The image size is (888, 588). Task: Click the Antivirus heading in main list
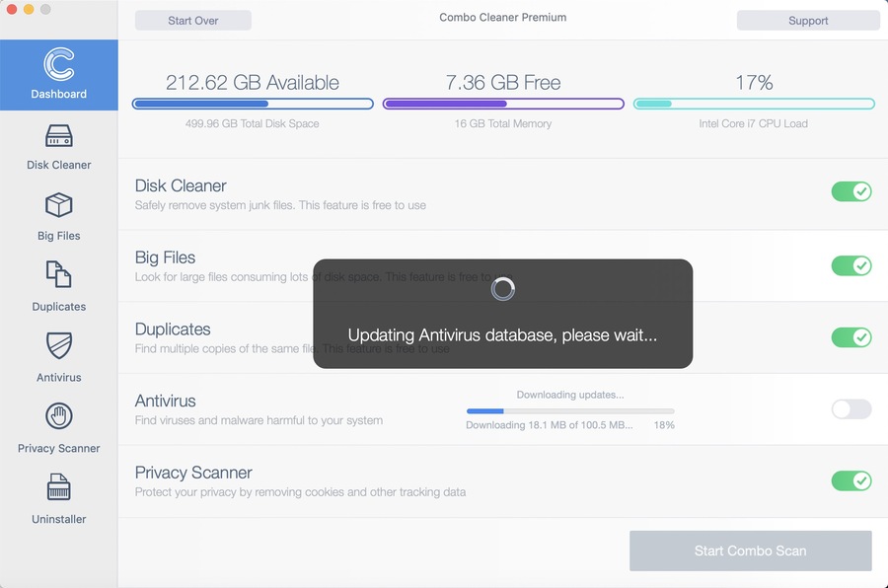click(x=166, y=402)
